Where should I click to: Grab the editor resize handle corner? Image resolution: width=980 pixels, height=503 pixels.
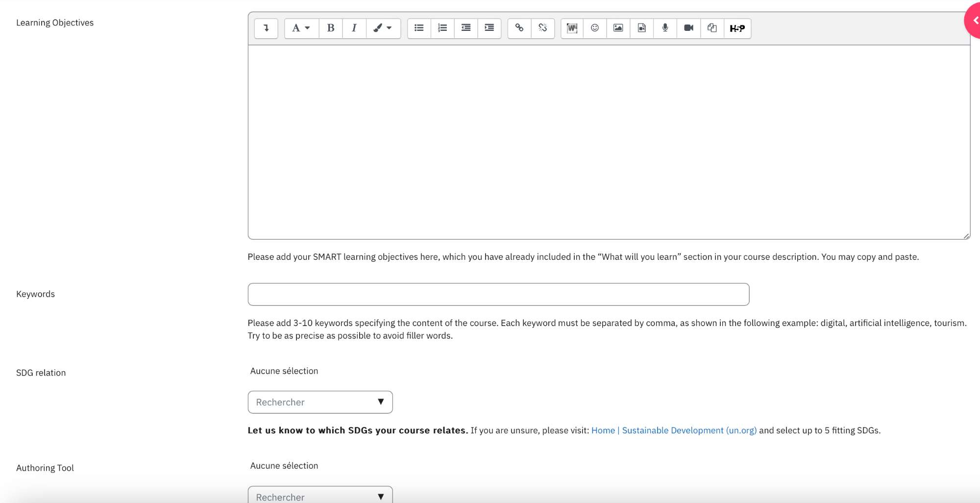point(966,236)
